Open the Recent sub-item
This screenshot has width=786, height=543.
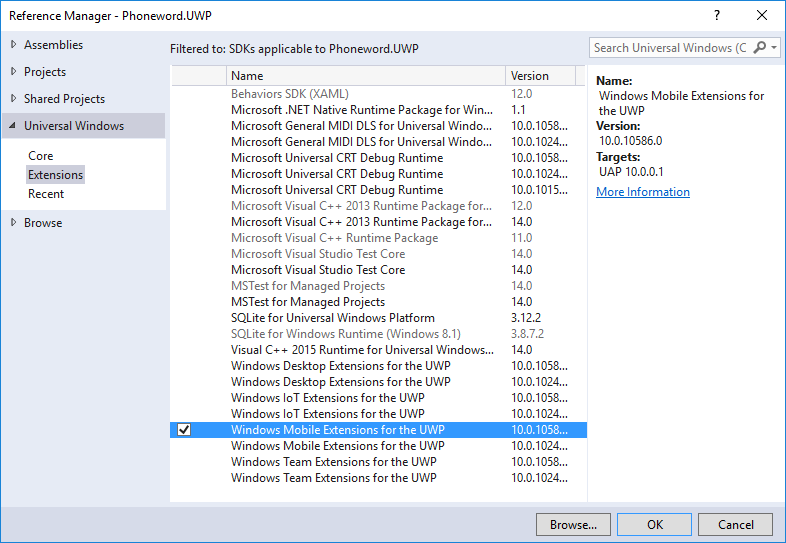coord(46,194)
